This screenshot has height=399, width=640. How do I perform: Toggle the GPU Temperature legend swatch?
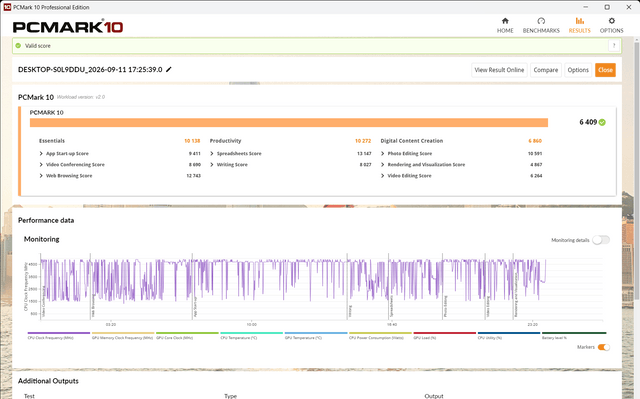[x=316, y=333]
